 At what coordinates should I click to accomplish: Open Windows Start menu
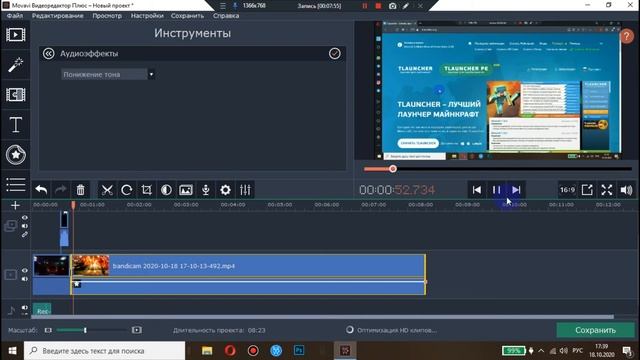[12, 351]
